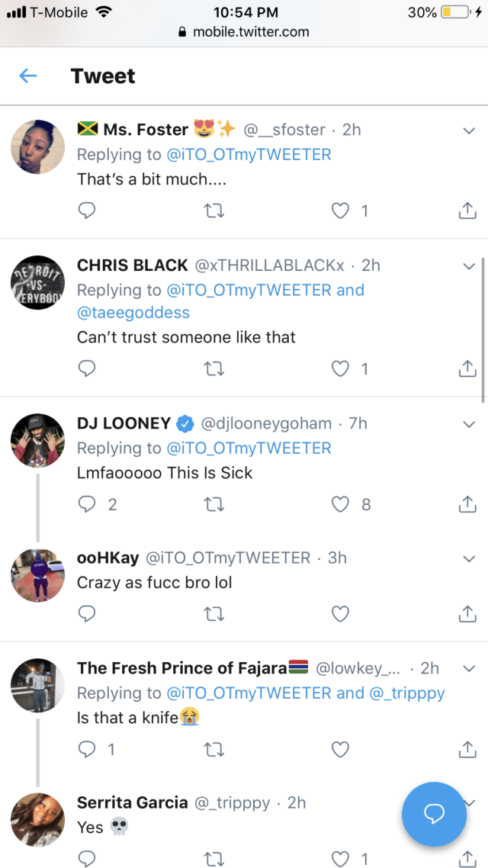Open the dropdown on DJ LOONEY's tweet
The image size is (488, 868).
(x=469, y=423)
